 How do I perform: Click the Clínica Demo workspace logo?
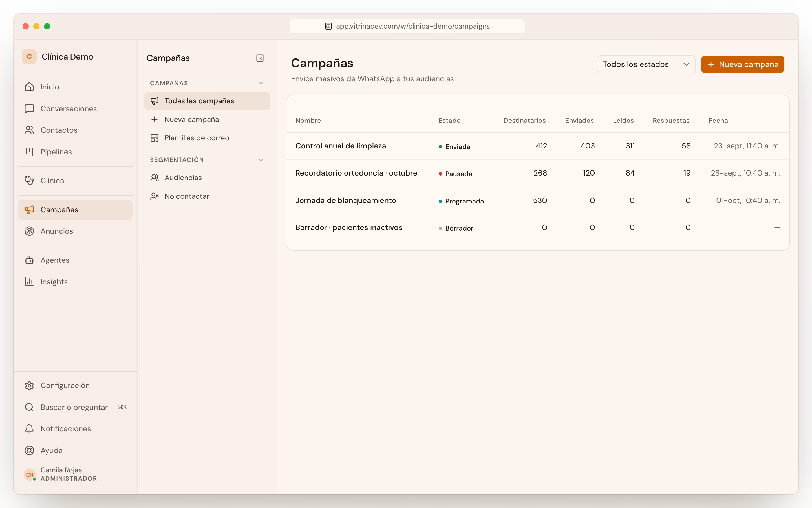pos(29,56)
